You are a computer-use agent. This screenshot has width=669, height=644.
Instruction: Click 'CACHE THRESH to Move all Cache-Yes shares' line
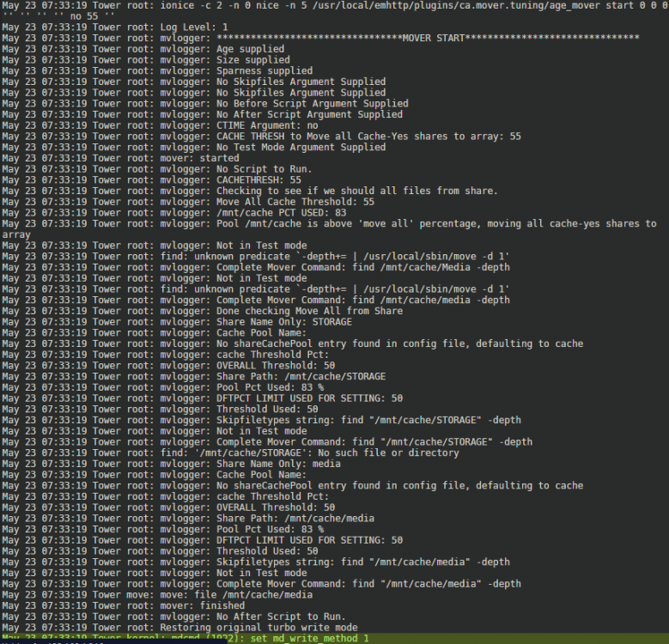click(262, 137)
